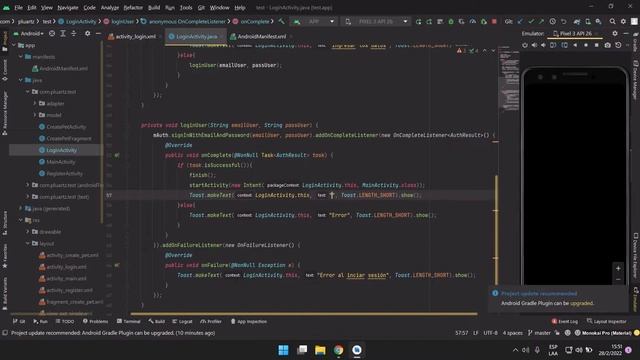Open Emulator panel settings gear
The image size is (640, 360).
[615, 33]
